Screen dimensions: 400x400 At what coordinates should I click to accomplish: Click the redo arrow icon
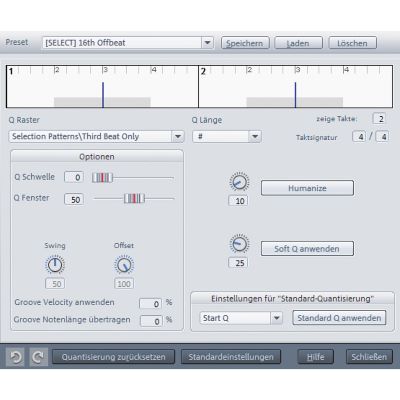tap(38, 357)
